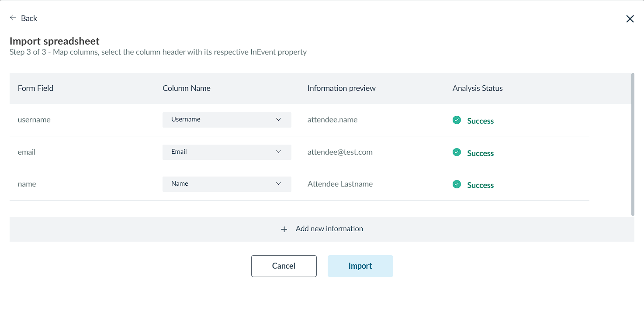Click the Back arrow icon
The image size is (644, 319).
pyautogui.click(x=13, y=18)
